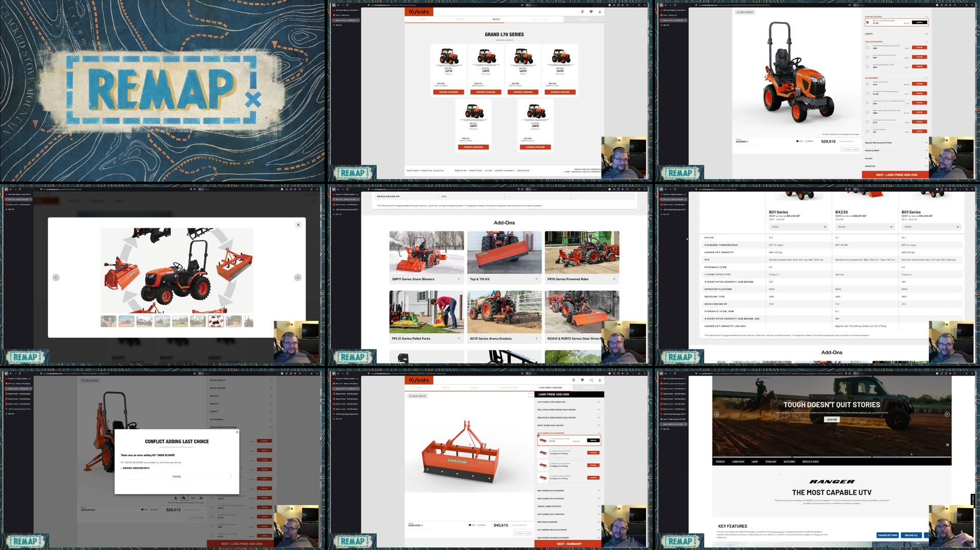Open the BX23S model dropdown in spec comparison

click(x=865, y=227)
